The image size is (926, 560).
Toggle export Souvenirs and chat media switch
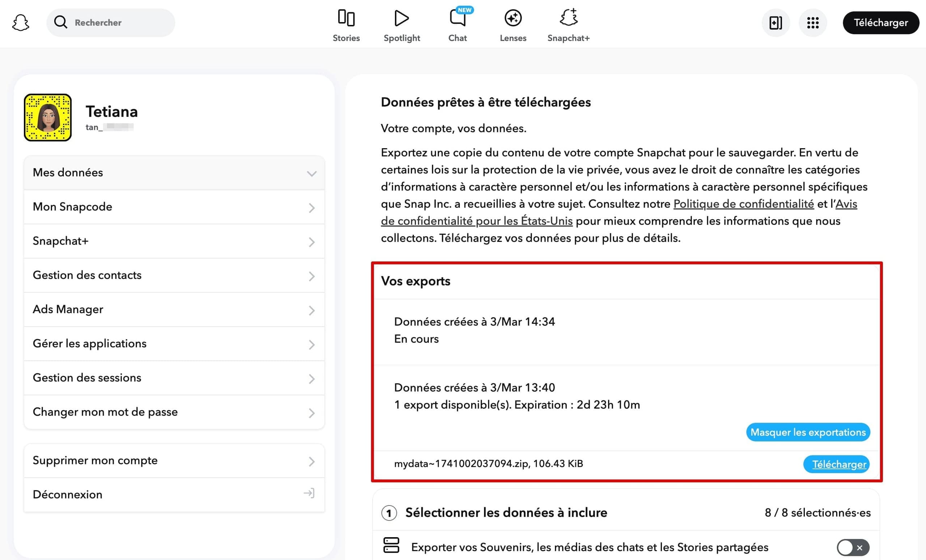pos(853,548)
